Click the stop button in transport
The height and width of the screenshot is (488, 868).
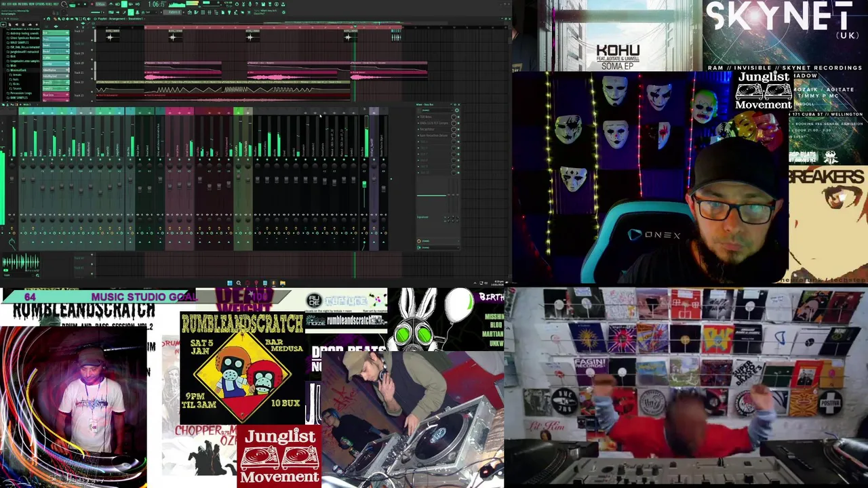click(85, 4)
